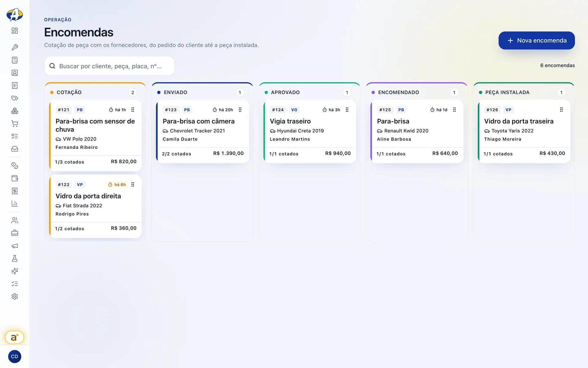Open the bar chart reports icon
The image size is (588, 368).
pyautogui.click(x=14, y=204)
